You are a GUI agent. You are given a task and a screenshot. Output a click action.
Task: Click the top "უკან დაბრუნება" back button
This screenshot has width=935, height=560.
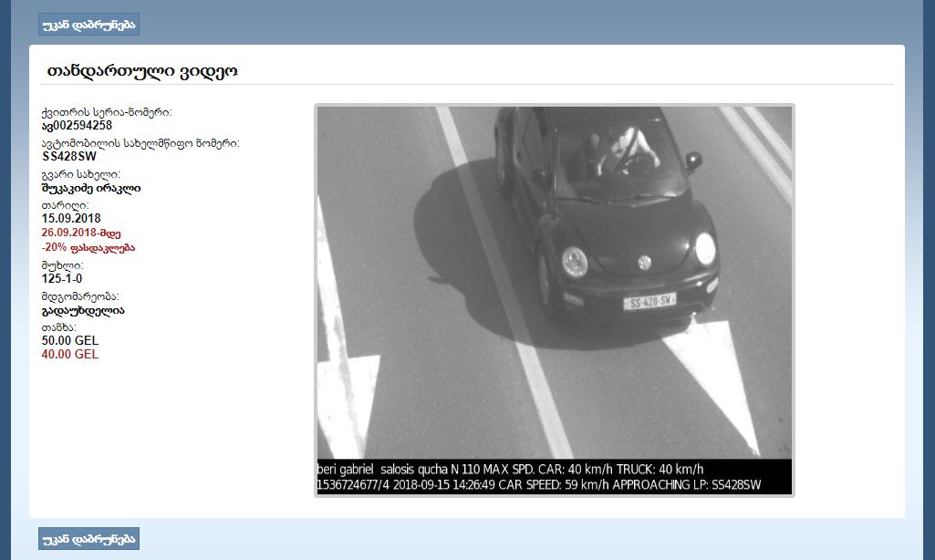click(x=88, y=24)
